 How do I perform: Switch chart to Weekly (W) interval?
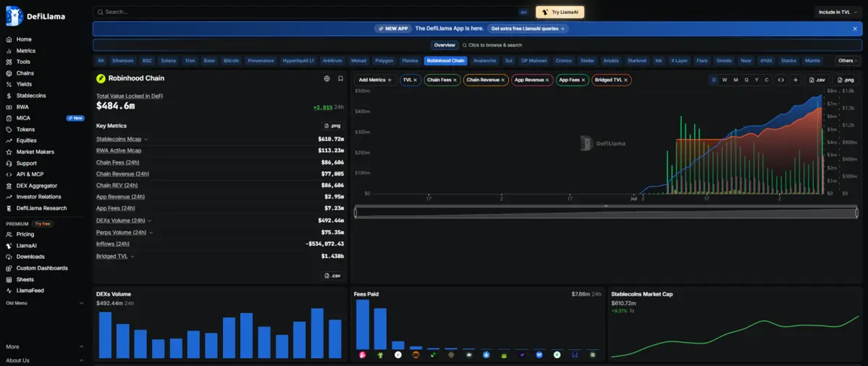pos(725,80)
